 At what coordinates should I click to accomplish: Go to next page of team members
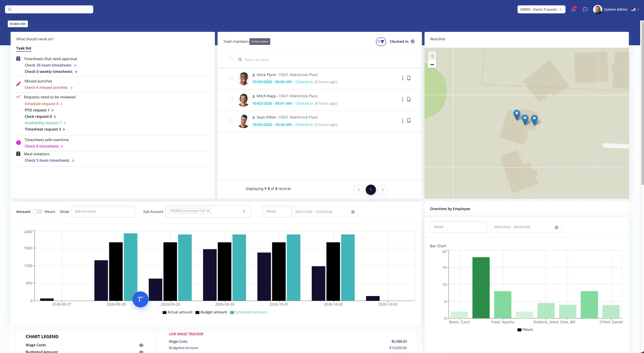coord(382,190)
